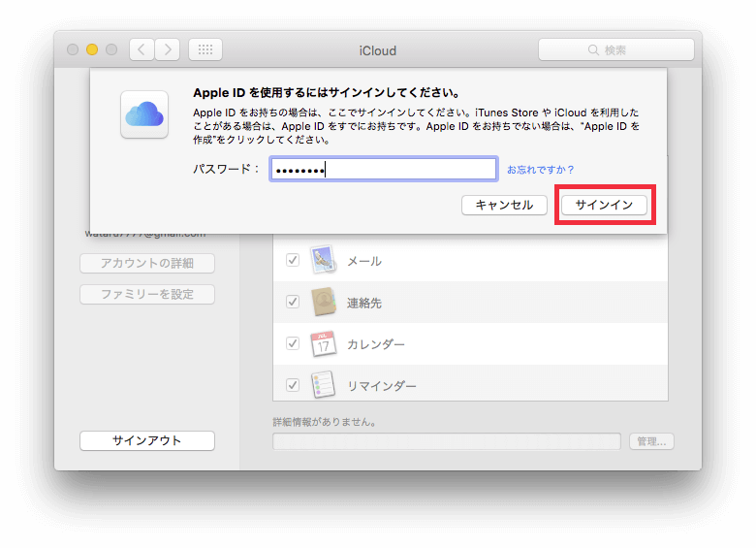The height and width of the screenshot is (548, 756).
Task: Go forward with the right arrow toolbar button
Action: pyautogui.click(x=168, y=49)
